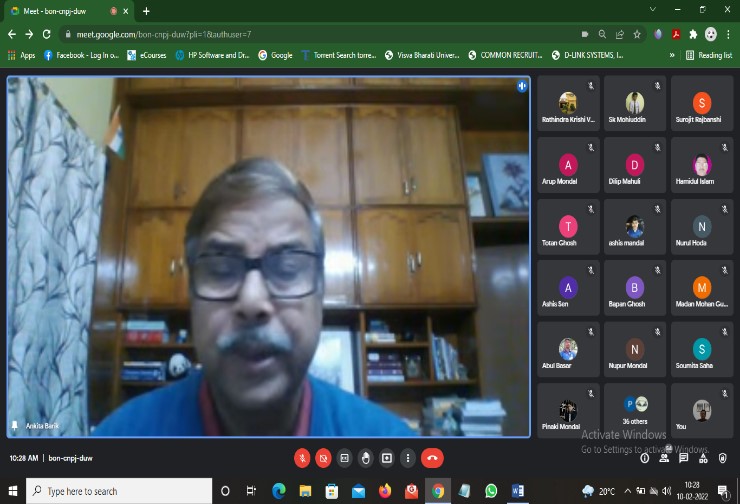Screen dimensions: 740x504
Task: Open eCourses bookmark
Action: pos(147,55)
